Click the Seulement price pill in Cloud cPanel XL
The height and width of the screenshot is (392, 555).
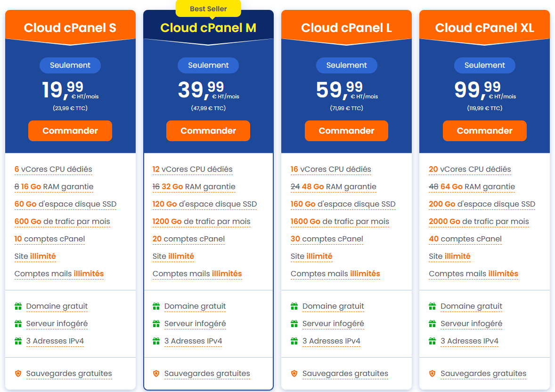tap(484, 65)
